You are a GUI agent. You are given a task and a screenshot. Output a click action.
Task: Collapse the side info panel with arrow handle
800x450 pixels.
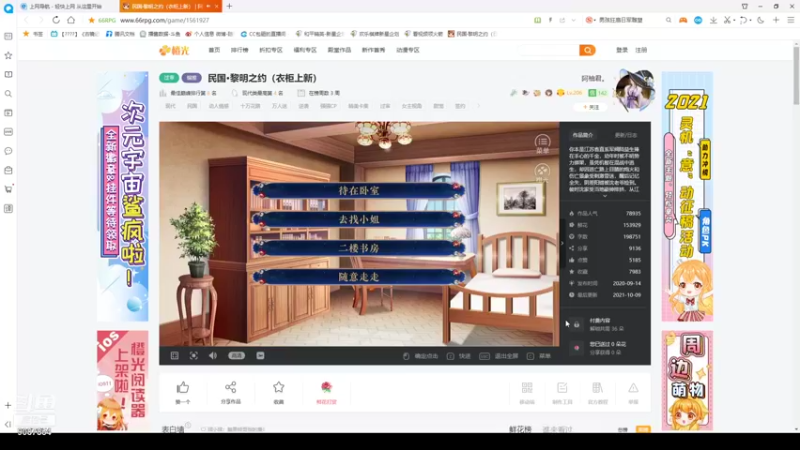562,243
